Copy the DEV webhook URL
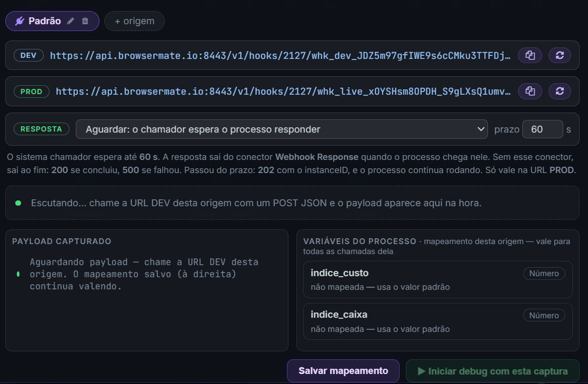 530,55
